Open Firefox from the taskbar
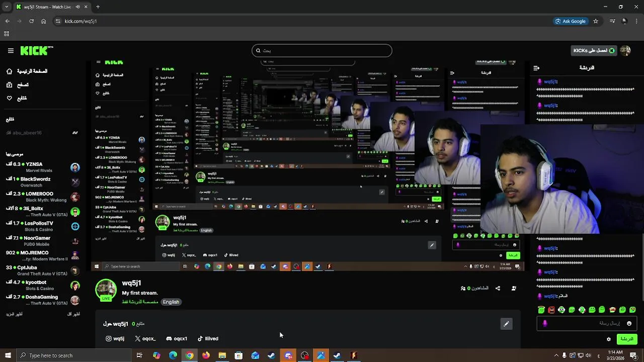 (206, 355)
